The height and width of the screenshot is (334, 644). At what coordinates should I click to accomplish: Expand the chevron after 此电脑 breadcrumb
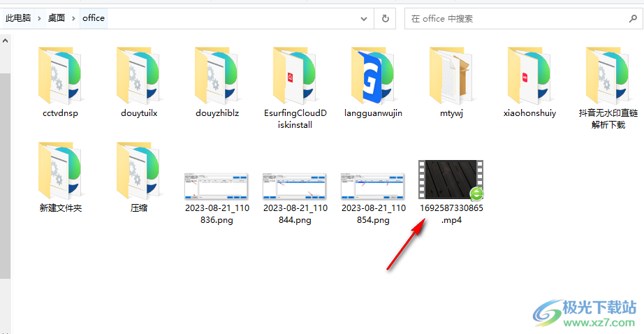(39, 18)
